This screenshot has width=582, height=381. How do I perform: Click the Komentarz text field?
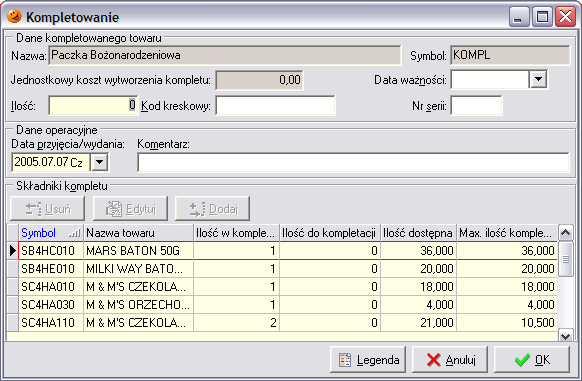point(353,162)
